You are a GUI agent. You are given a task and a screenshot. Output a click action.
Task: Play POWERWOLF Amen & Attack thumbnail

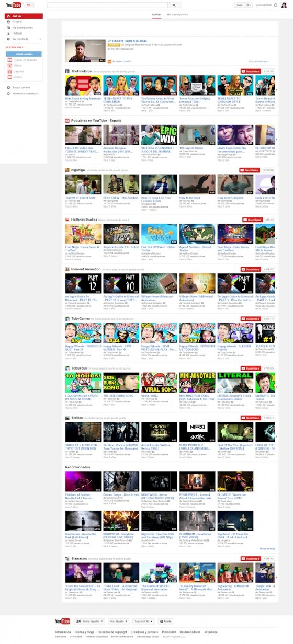(197, 481)
